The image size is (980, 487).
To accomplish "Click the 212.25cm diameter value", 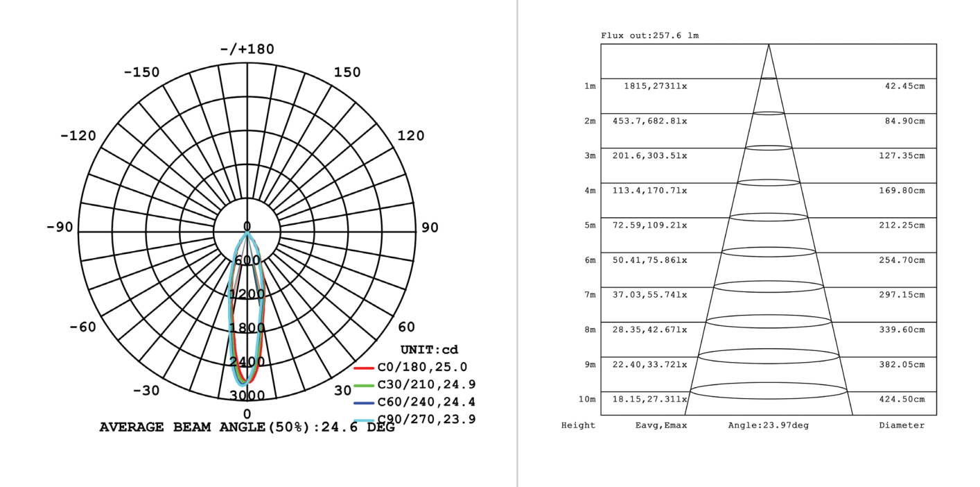I will pyautogui.click(x=902, y=225).
